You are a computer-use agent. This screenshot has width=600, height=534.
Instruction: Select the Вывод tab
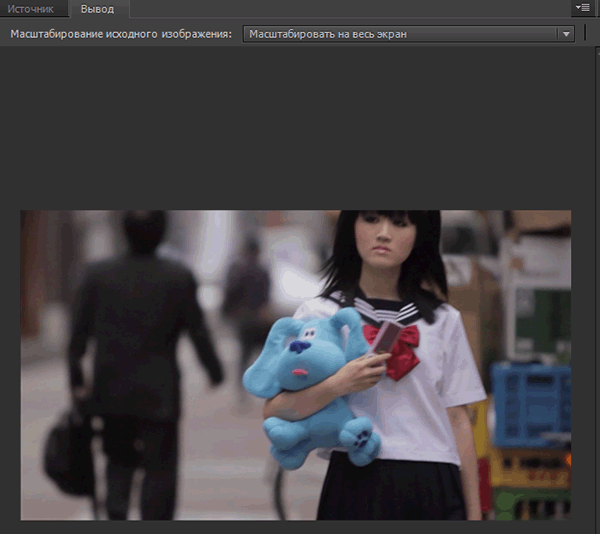pos(98,9)
